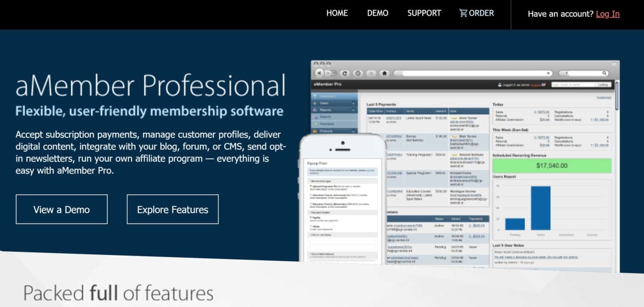Screen dimensions: 644x307
Task: Open the address bar dropdown arrow
Action: pyautogui.click(x=548, y=74)
